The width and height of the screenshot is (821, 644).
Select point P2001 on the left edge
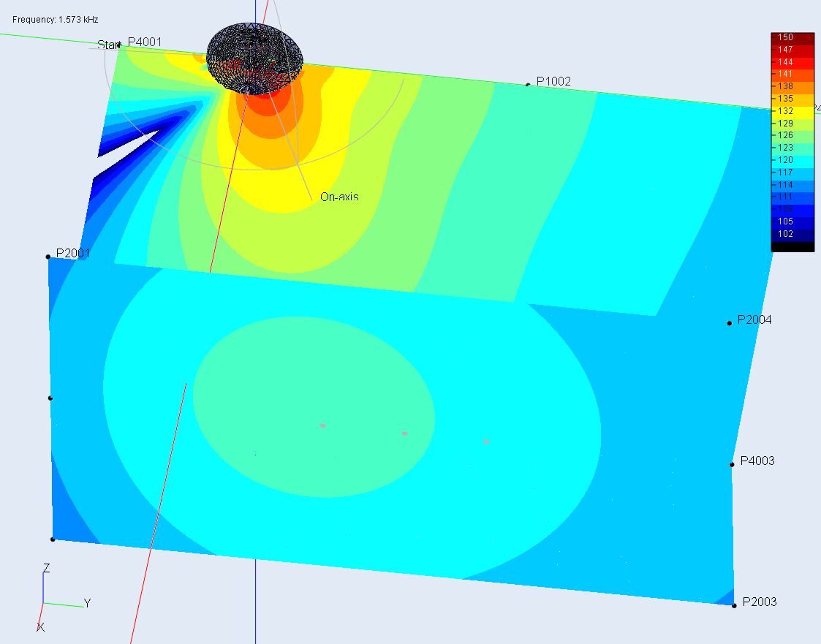coord(48,257)
